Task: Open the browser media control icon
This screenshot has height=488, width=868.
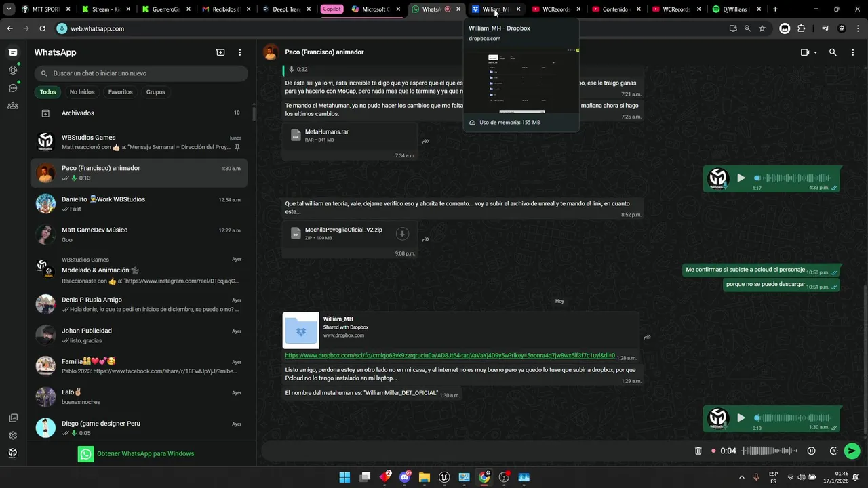Action: pyautogui.click(x=825, y=28)
